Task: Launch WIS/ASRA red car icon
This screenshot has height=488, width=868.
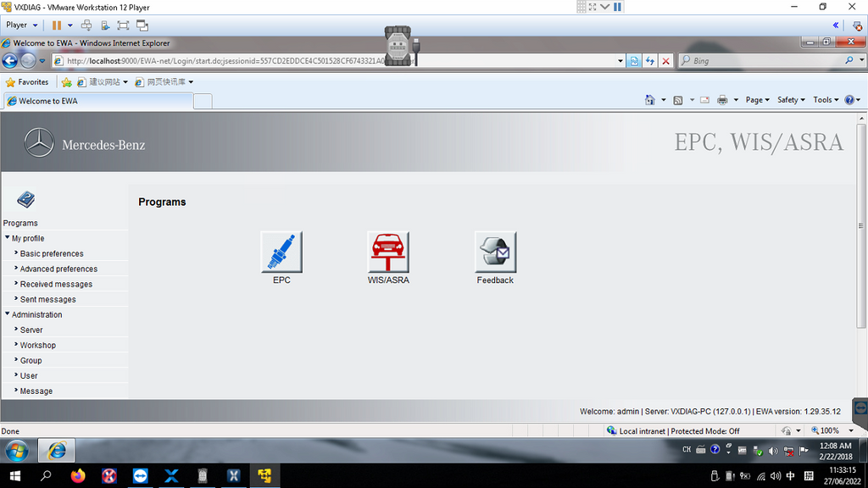Action: pyautogui.click(x=388, y=252)
